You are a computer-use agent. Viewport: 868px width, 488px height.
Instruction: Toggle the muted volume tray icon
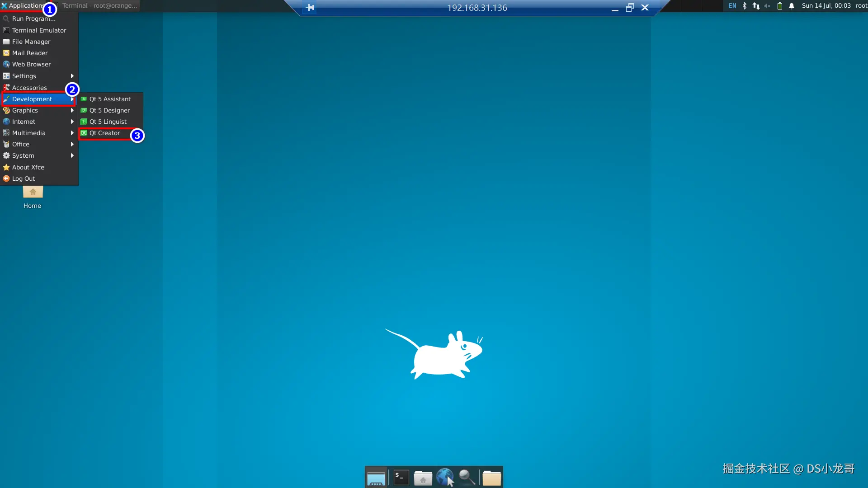click(x=767, y=6)
